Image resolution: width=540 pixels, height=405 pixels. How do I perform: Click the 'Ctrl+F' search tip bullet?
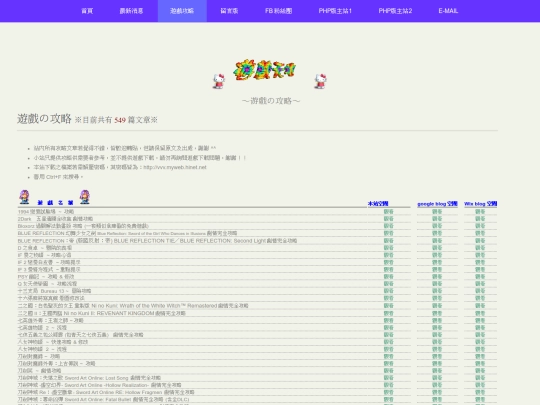click(x=58, y=177)
